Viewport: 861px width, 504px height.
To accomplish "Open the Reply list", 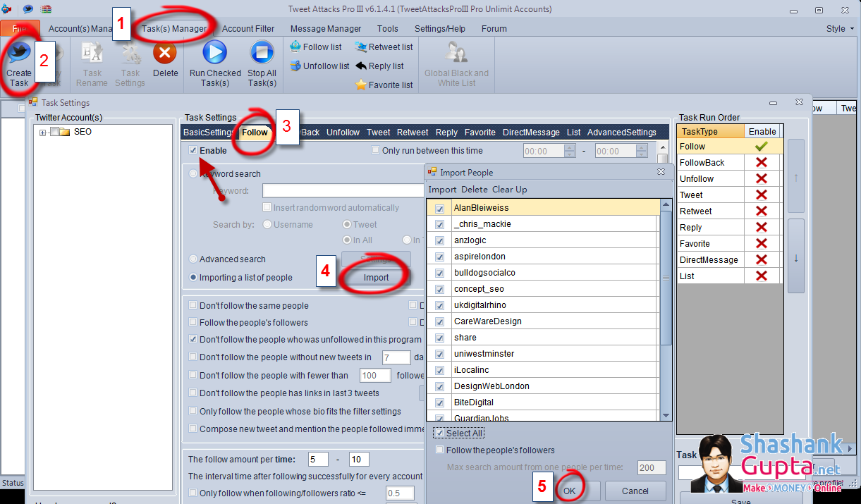I will pos(379,66).
